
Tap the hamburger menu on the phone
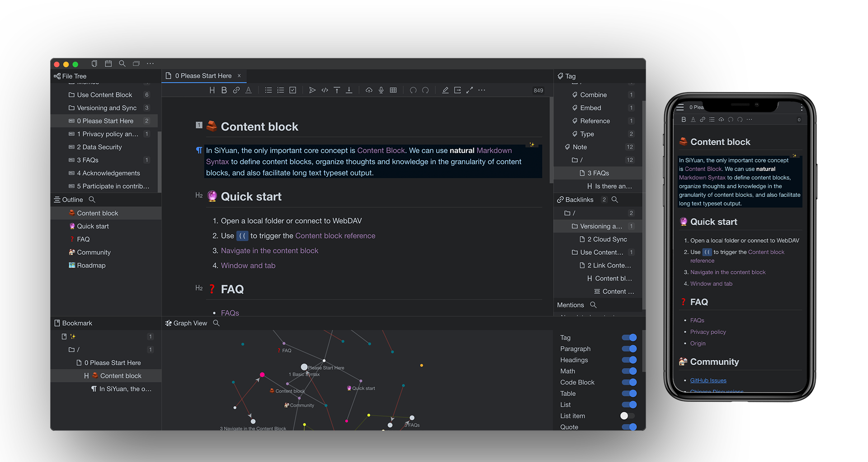(x=680, y=108)
